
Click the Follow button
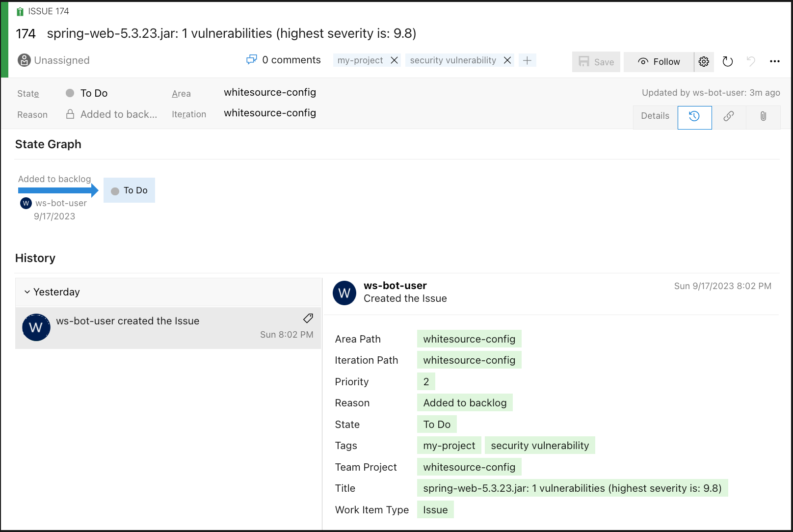click(x=659, y=62)
